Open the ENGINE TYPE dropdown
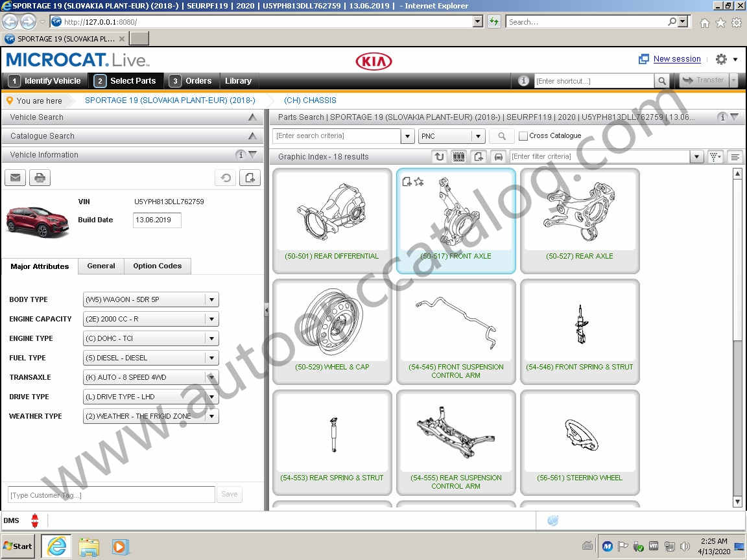 (211, 338)
